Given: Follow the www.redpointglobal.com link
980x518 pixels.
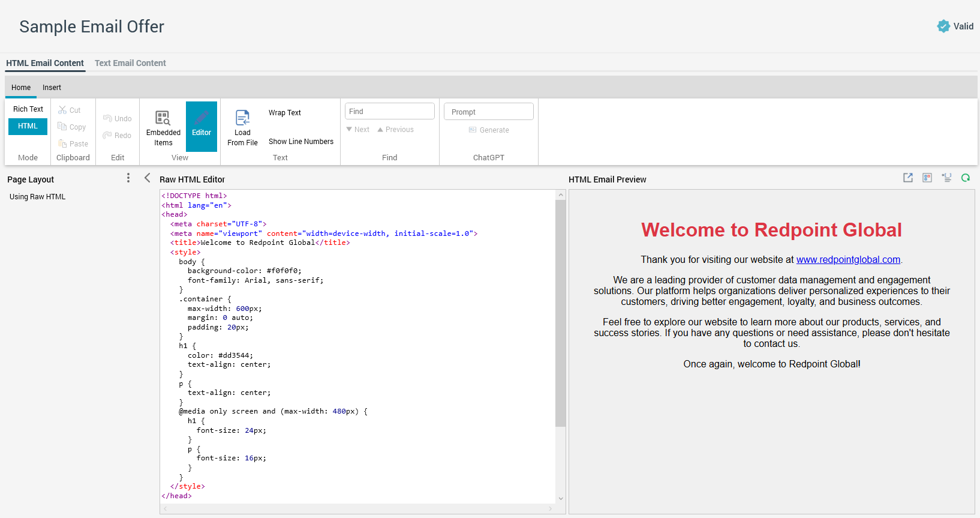Looking at the screenshot, I should [x=848, y=259].
